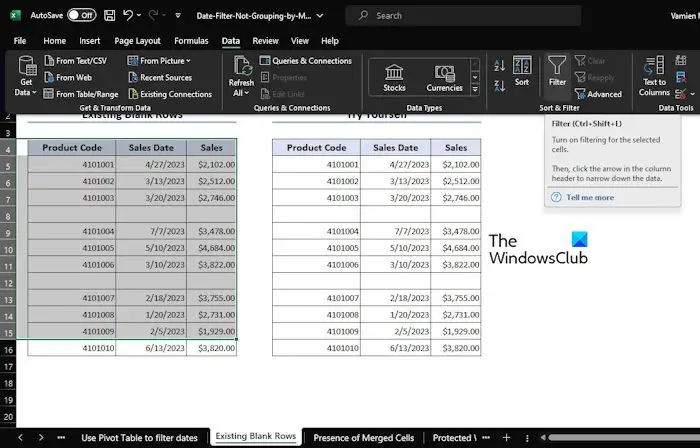Open the Sort dialog
This screenshot has height=448, width=700.
(x=521, y=71)
